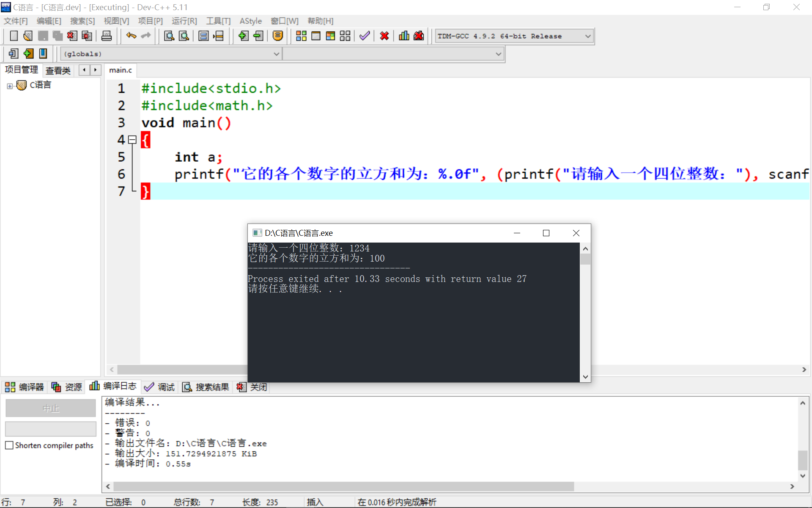Switch to the 调试 tab
Viewport: 812px width, 508px height.
click(x=160, y=387)
